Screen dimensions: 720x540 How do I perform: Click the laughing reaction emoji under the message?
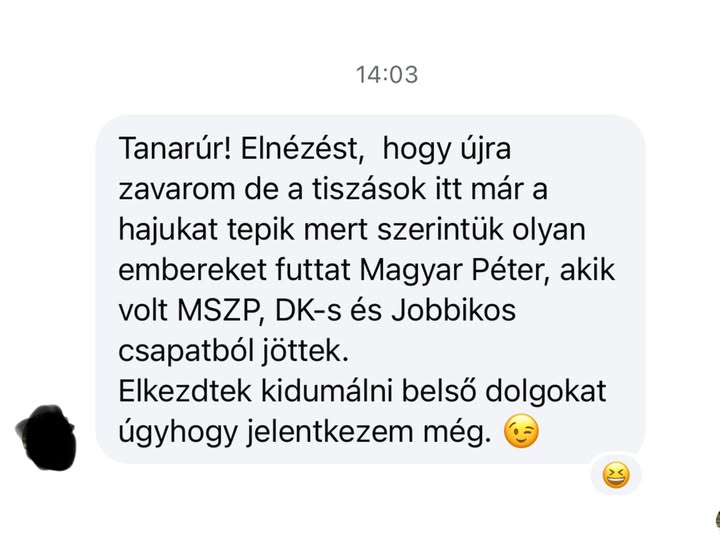[x=616, y=475]
